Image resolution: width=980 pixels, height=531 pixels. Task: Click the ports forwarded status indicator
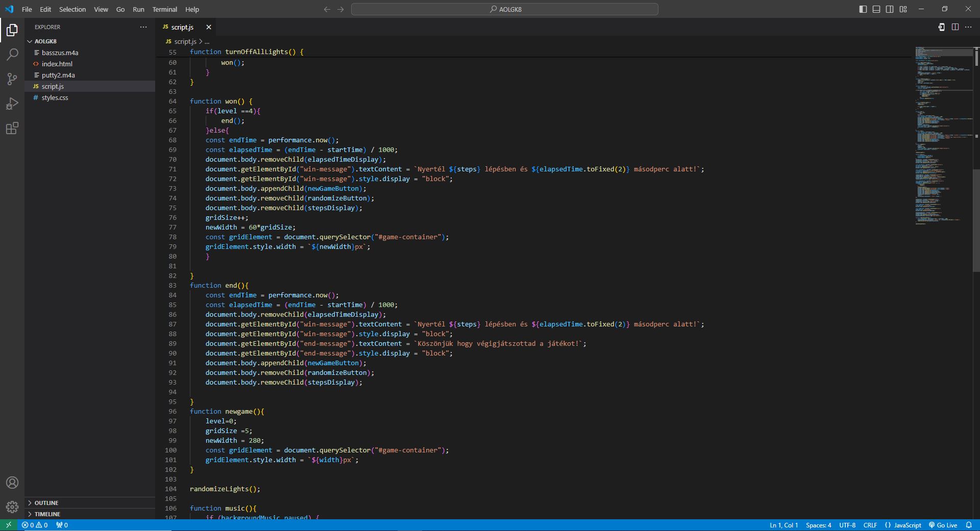[62, 525]
